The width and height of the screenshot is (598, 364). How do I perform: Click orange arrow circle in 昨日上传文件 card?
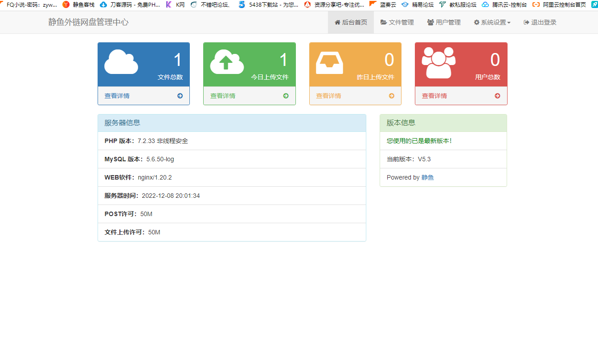click(392, 96)
